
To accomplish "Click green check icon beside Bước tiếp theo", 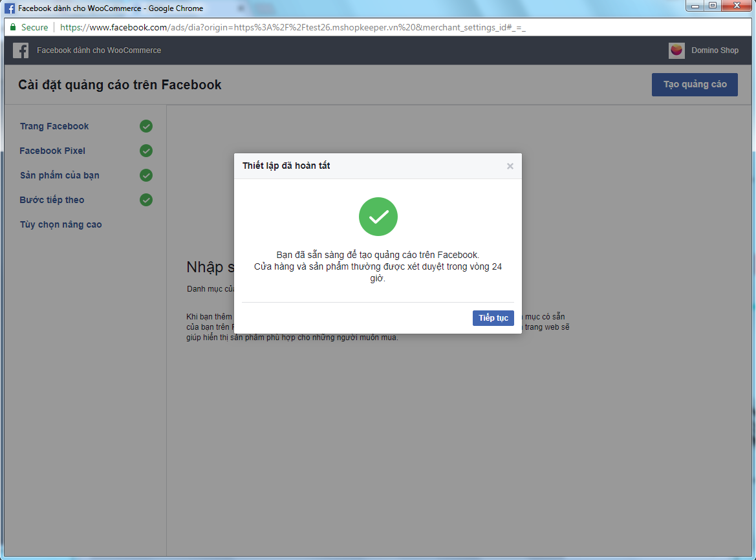I will pos(146,200).
